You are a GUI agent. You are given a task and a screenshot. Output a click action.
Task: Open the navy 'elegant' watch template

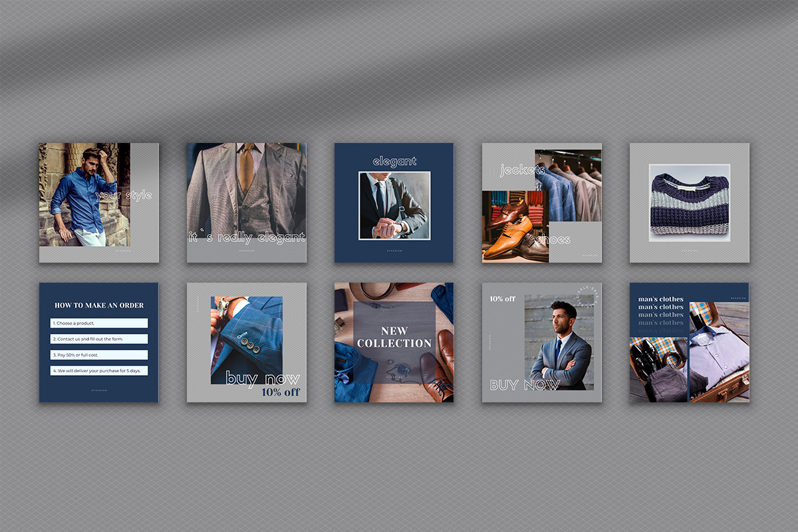pyautogui.click(x=394, y=203)
